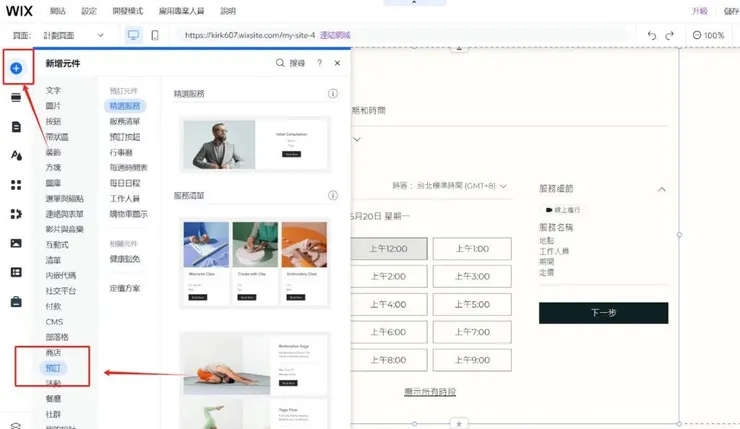This screenshot has height=429, width=740.
Task: Switch to desktop view icon
Action: coord(134,35)
